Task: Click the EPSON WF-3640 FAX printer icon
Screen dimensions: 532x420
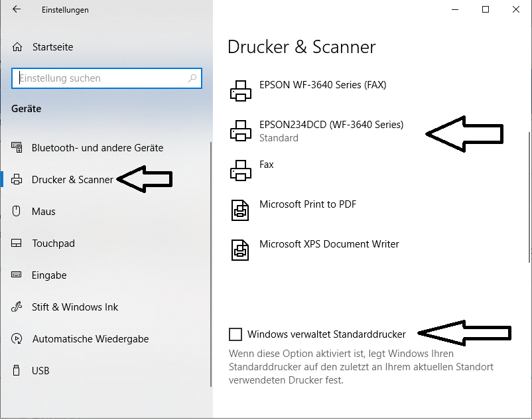Action: tap(241, 91)
